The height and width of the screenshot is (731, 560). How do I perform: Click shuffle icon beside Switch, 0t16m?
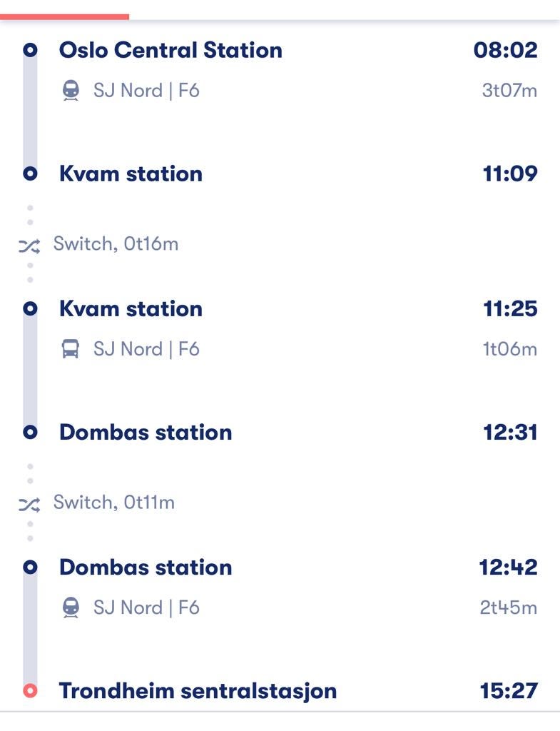[29, 246]
